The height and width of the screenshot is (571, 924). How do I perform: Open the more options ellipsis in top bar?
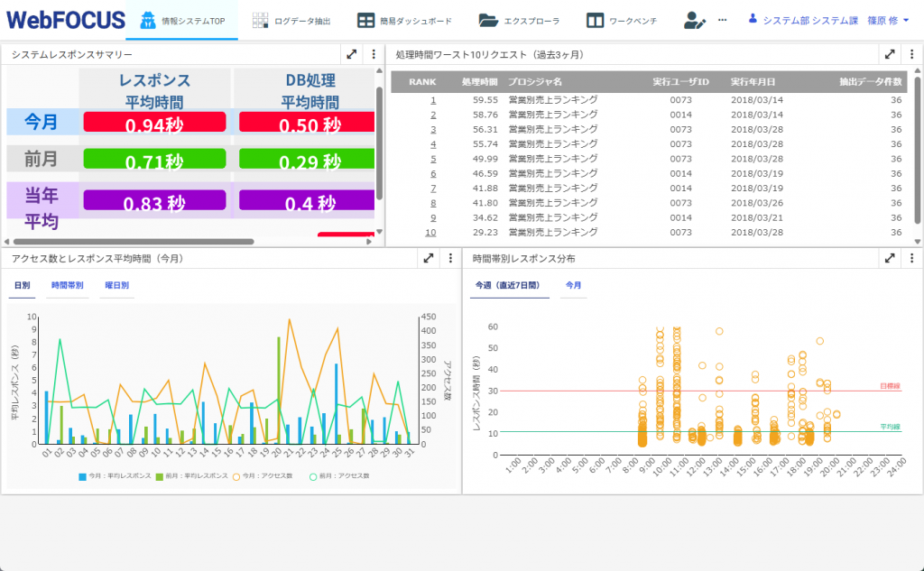tap(722, 20)
